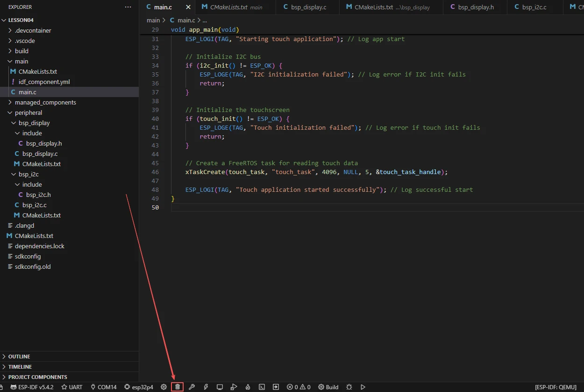Open SDK configuration gear icon
Image resolution: width=584 pixels, height=392 pixels.
[164, 387]
